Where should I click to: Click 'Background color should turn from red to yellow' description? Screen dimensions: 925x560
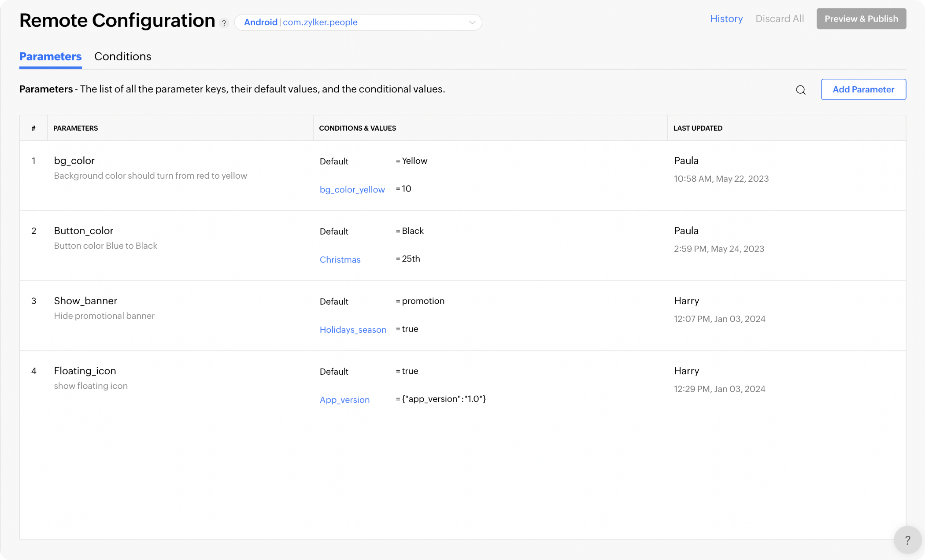[x=150, y=175]
